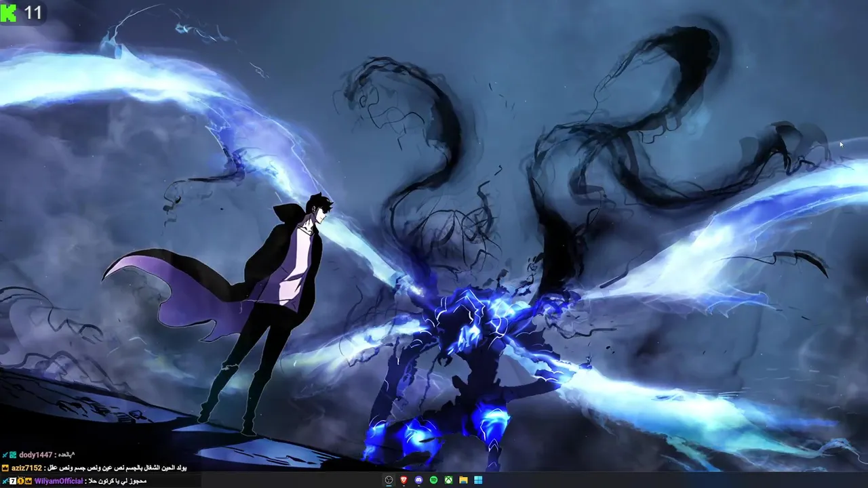Viewport: 868px width, 488px height.
Task: Open File Explorer from the taskbar
Action: (x=464, y=480)
